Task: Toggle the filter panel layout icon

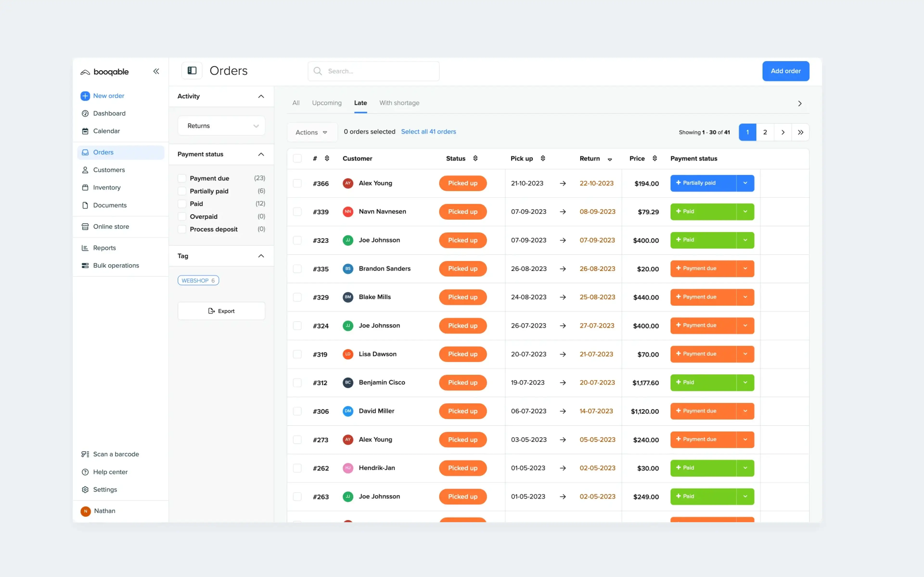Action: [x=192, y=71]
